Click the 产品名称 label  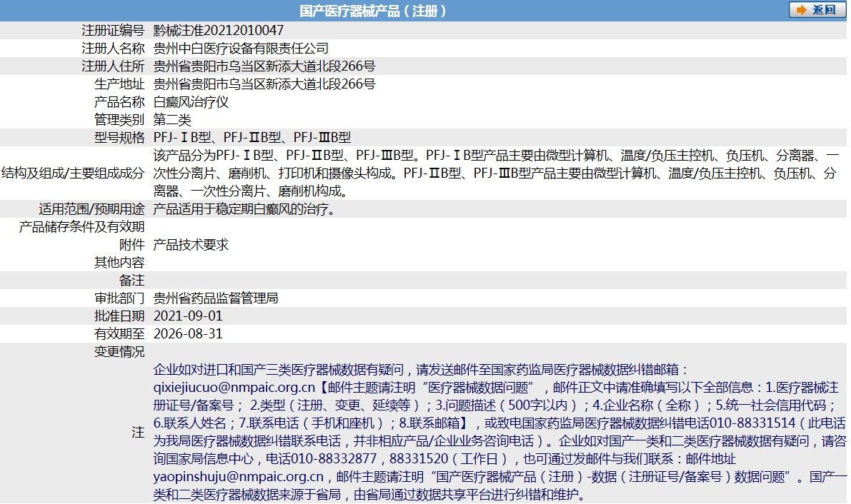[x=119, y=102]
